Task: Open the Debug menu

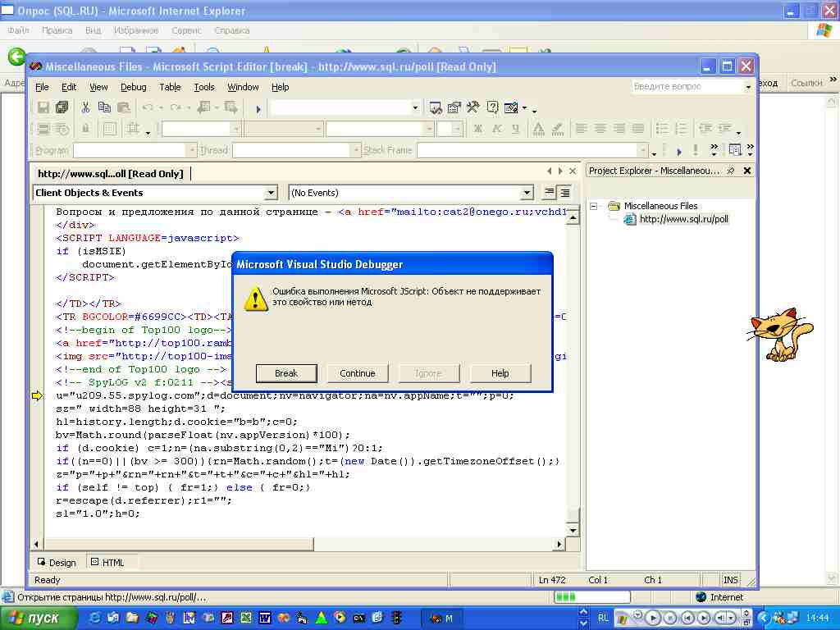Action: pos(133,87)
